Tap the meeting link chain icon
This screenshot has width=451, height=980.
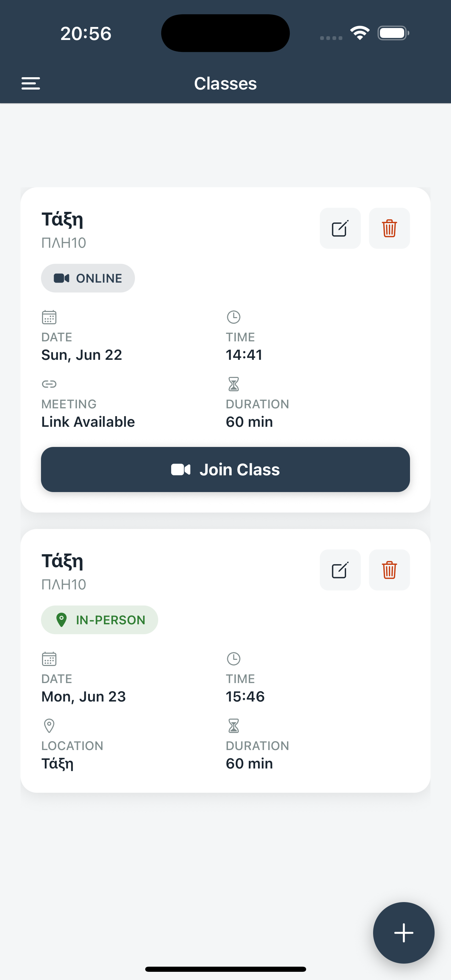[49, 384]
